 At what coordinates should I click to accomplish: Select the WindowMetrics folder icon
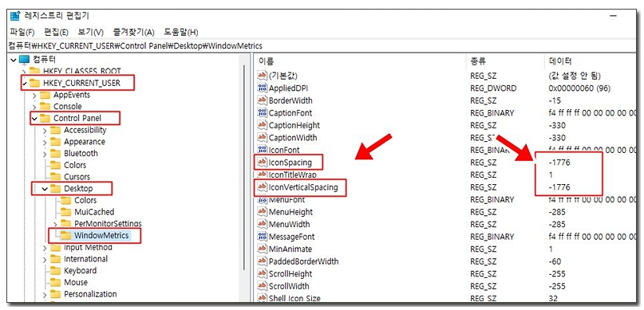click(x=65, y=235)
